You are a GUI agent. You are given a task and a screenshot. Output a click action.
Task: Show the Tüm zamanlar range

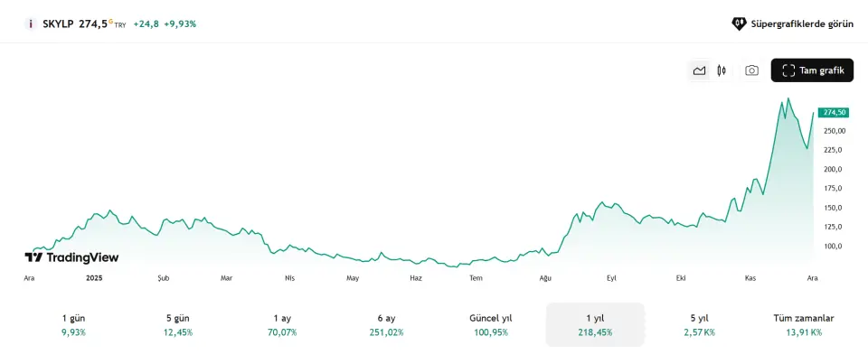coord(803,324)
